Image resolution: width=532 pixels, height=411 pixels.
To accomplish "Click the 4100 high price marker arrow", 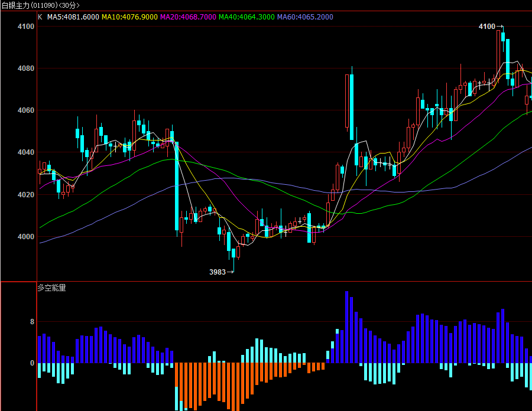I will coord(491,27).
